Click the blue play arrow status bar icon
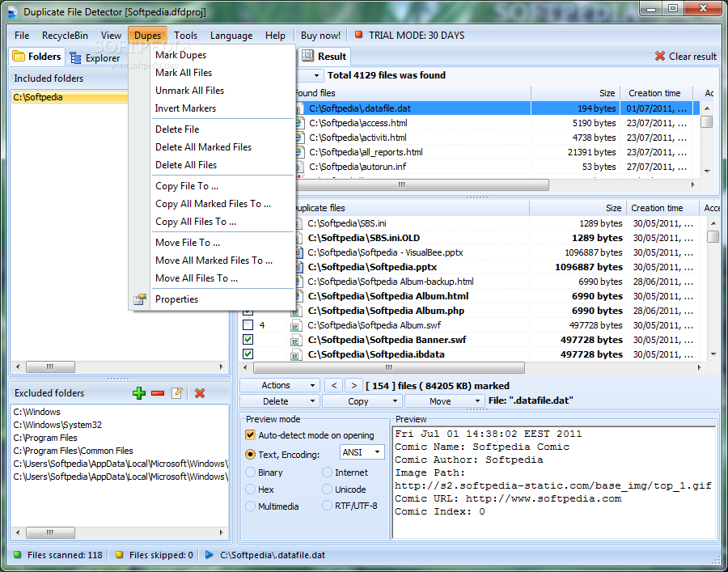The height and width of the screenshot is (572, 728). coord(209,554)
